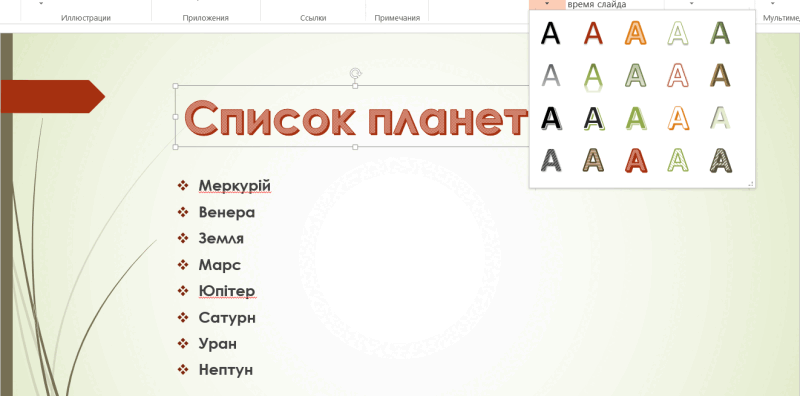
Task: Click the Венера bullet item
Action: pos(227,212)
